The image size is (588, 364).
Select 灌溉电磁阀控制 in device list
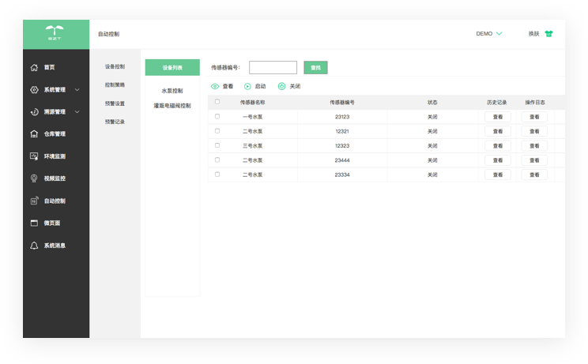point(171,105)
